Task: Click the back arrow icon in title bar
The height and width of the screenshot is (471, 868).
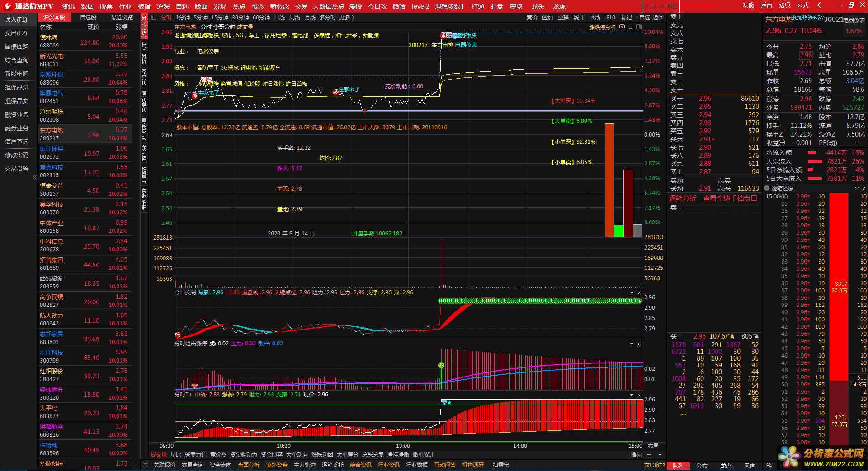Action: 819,5
